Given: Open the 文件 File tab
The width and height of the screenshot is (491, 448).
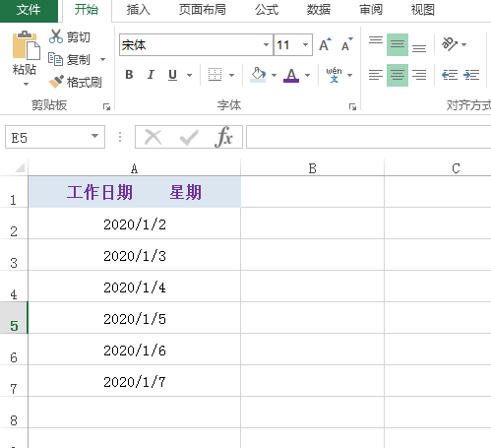Looking at the screenshot, I should coord(29,10).
